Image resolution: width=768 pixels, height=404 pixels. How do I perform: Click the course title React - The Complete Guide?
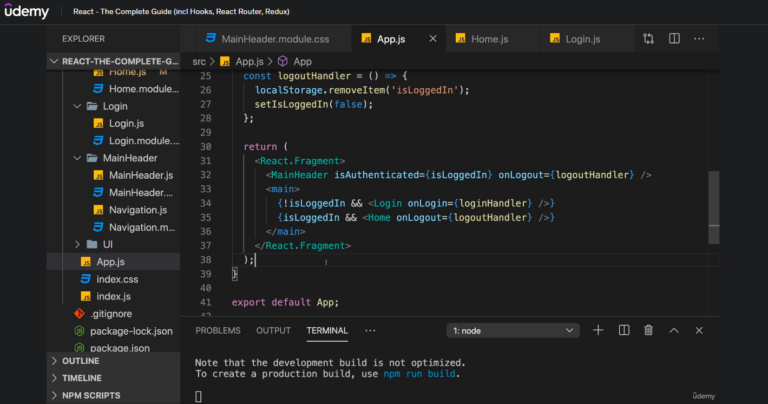pyautogui.click(x=181, y=11)
